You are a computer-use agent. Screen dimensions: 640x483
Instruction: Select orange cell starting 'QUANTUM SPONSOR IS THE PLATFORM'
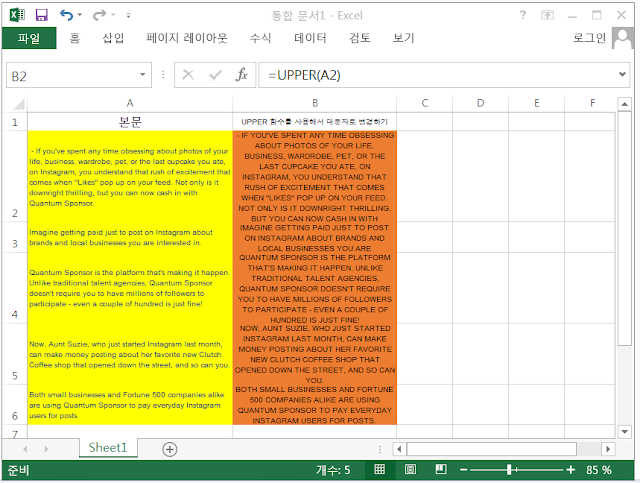tap(315, 288)
